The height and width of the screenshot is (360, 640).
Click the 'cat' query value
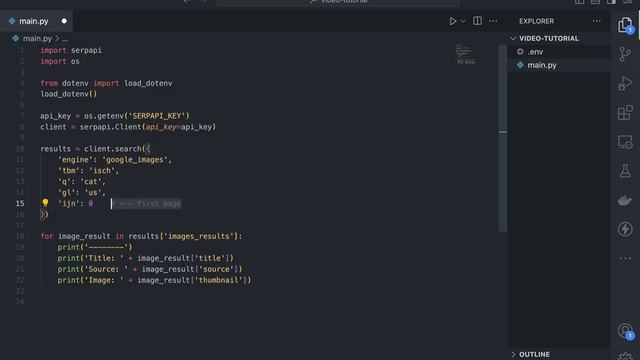point(91,182)
